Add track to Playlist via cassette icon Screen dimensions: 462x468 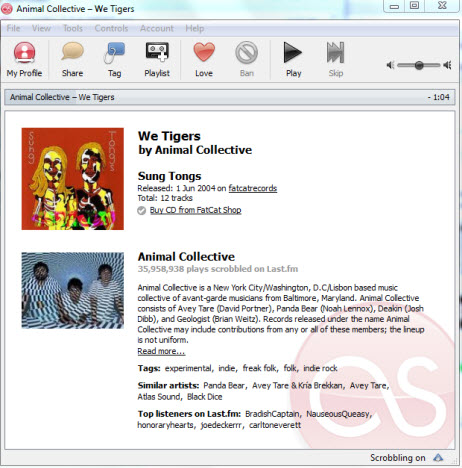157,60
